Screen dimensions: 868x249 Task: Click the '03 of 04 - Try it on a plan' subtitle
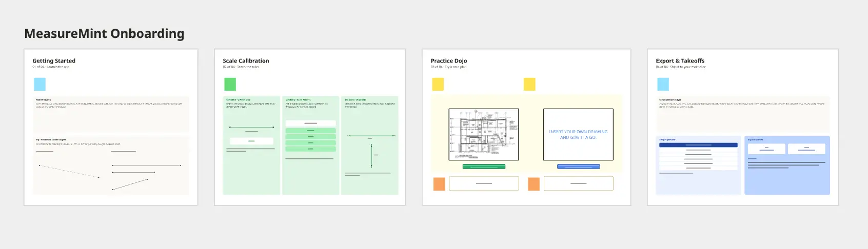(448, 67)
